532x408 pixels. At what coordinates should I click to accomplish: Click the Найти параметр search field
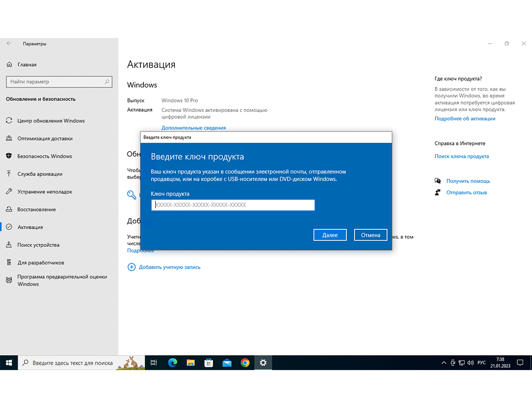(59, 82)
